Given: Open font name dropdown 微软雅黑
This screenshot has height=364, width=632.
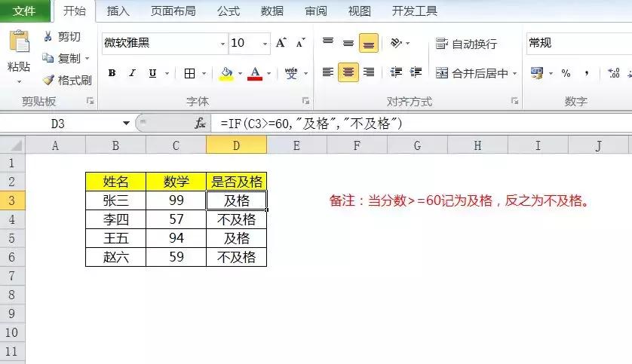Looking at the screenshot, I should click(222, 44).
